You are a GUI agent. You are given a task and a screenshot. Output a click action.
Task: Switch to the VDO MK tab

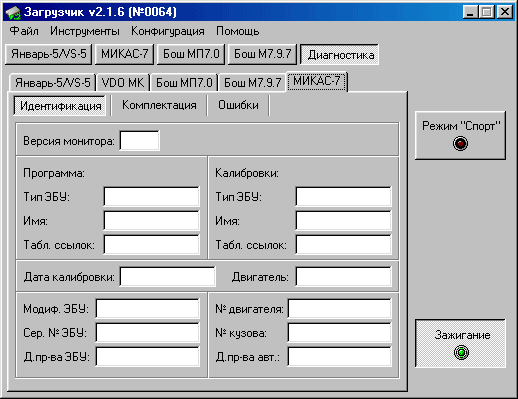point(123,82)
